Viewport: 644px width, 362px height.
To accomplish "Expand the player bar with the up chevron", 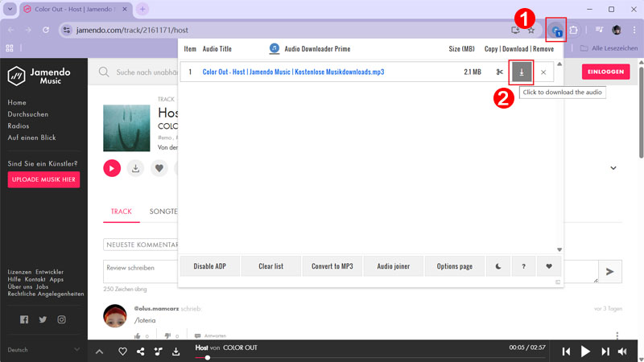I will pyautogui.click(x=99, y=352).
